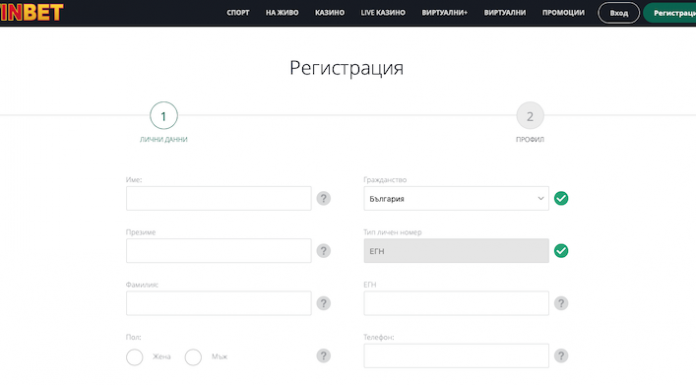Screen dimensions: 696x385
Task: Click the Жена label text
Action: 162,357
